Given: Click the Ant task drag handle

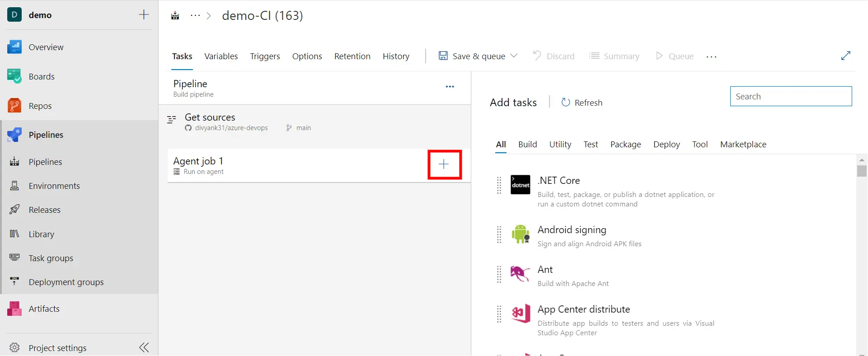Looking at the screenshot, I should pyautogui.click(x=499, y=274).
